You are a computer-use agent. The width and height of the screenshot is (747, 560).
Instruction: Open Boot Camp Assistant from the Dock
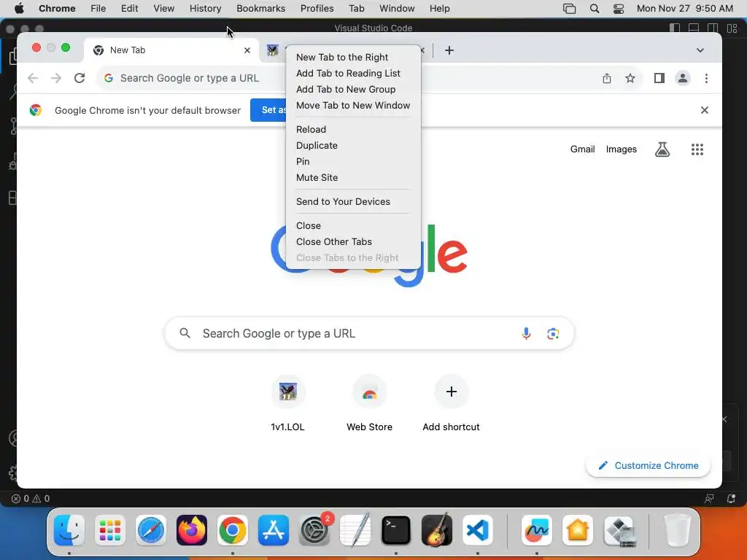click(619, 530)
